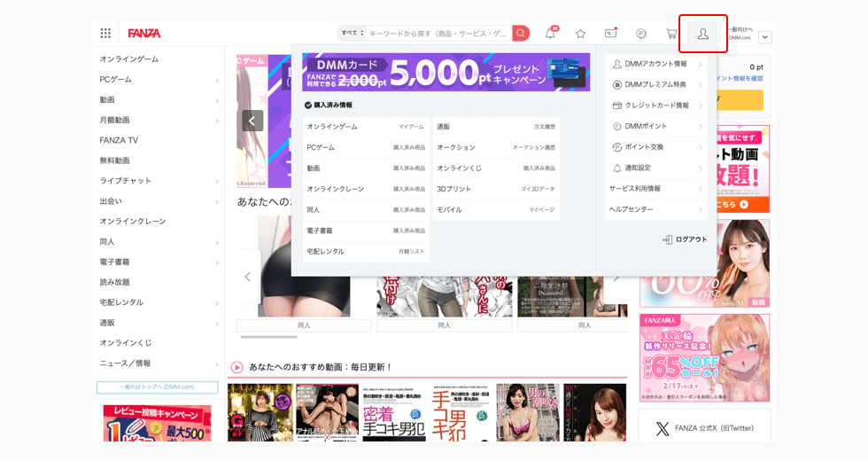This screenshot has width=868, height=461.
Task: Expand the header chevron beside DMM.com
Action: click(x=765, y=37)
